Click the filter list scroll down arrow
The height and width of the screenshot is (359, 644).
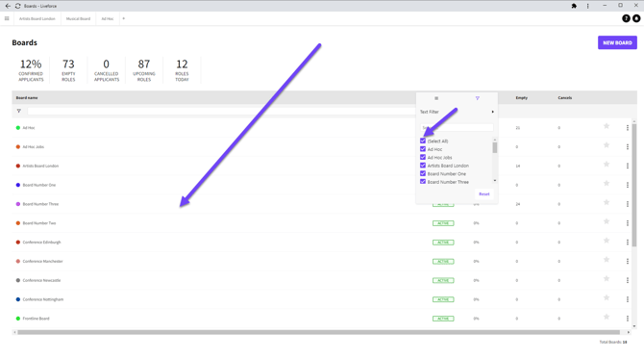(x=494, y=181)
